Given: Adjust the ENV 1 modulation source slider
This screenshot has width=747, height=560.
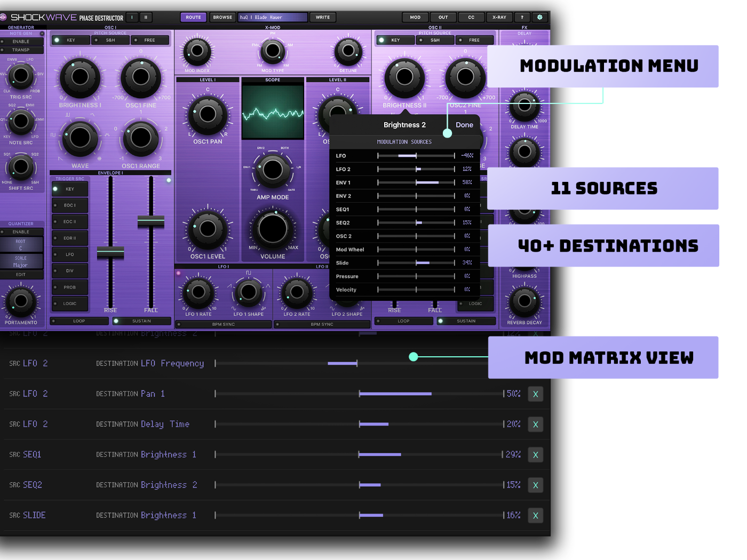Looking at the screenshot, I should [416, 182].
